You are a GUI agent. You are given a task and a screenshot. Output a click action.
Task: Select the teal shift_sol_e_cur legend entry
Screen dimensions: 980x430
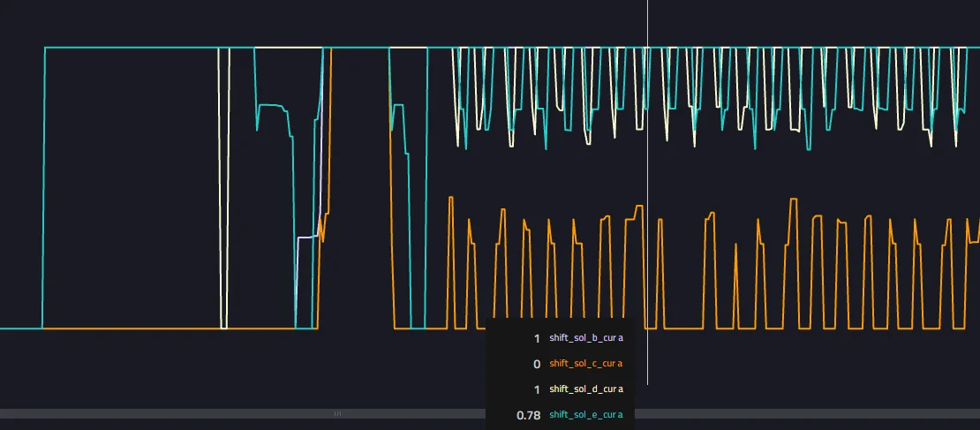[x=585, y=415]
